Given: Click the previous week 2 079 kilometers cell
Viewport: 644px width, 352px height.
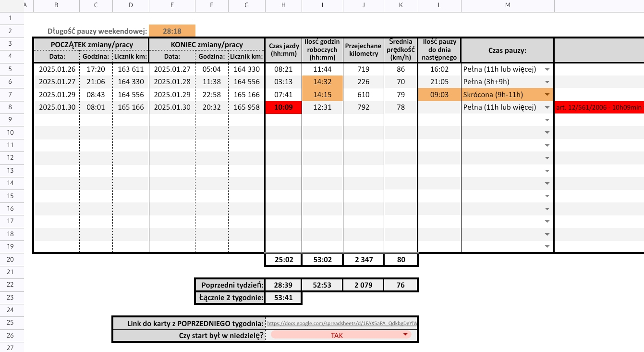Looking at the screenshot, I should point(364,285).
